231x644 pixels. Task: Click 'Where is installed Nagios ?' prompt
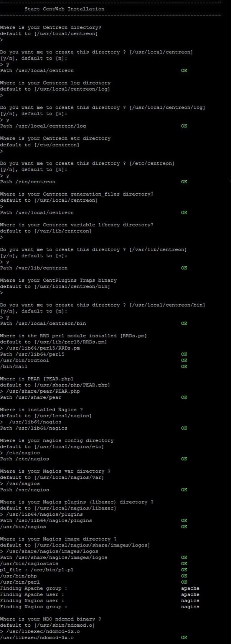(41, 410)
